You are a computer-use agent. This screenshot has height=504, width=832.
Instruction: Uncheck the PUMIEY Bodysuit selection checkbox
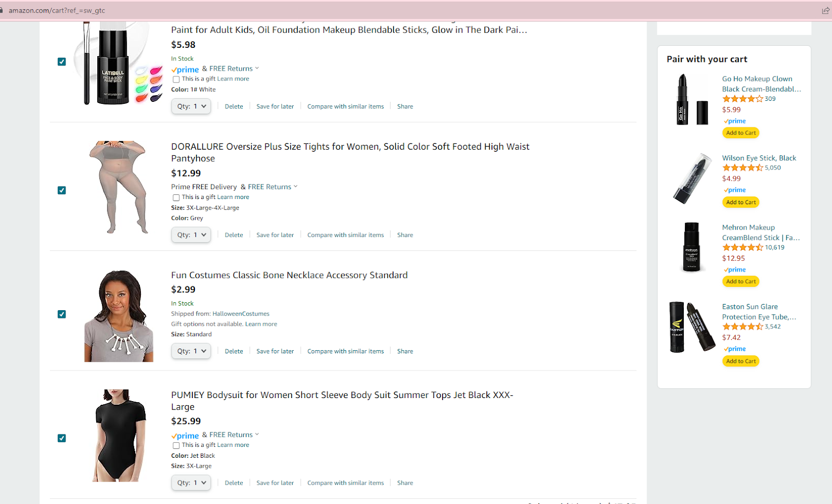62,438
